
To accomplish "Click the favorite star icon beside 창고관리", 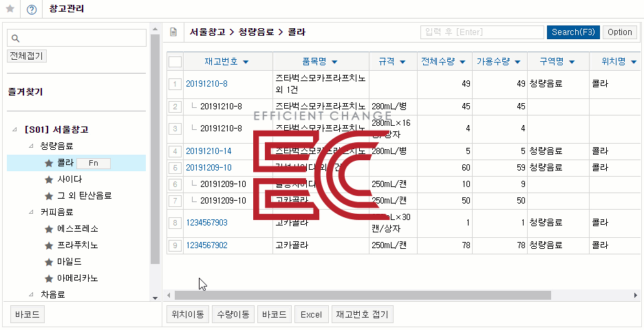I will pos(10,9).
